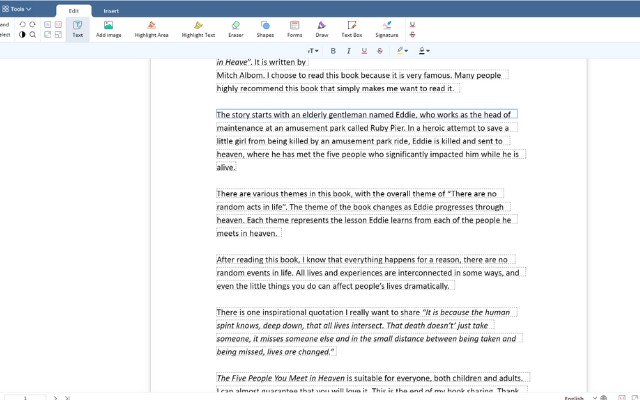Toggle italic formatting

349,51
